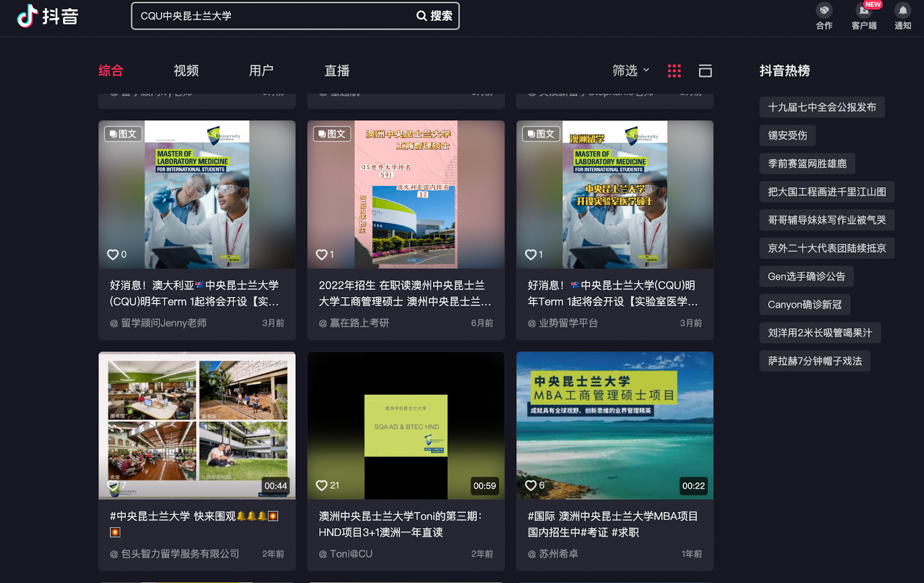Open hot topic Canyon确诊新冠
The width and height of the screenshot is (924, 583).
click(804, 305)
